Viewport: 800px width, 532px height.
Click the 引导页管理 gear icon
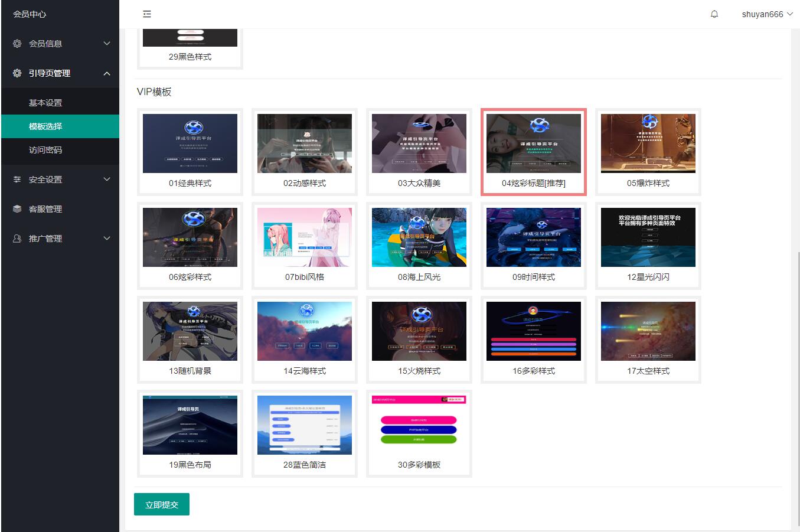point(17,73)
